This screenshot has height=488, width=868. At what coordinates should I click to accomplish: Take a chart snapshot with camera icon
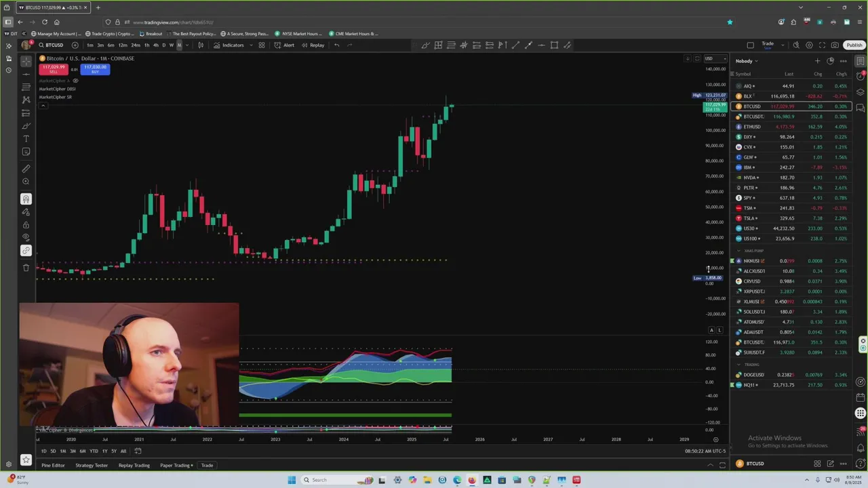coord(835,45)
